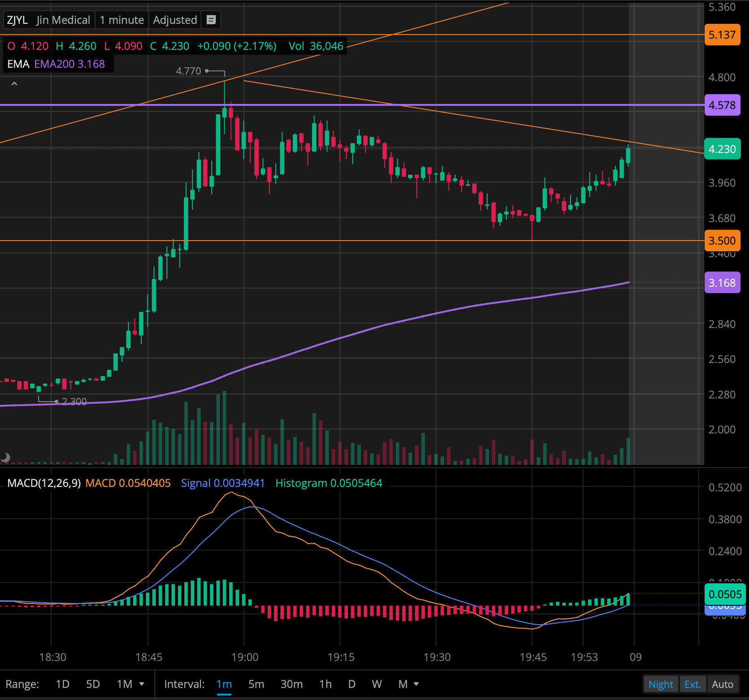
Task: Click the 2.300 session low marker
Action: (74, 401)
